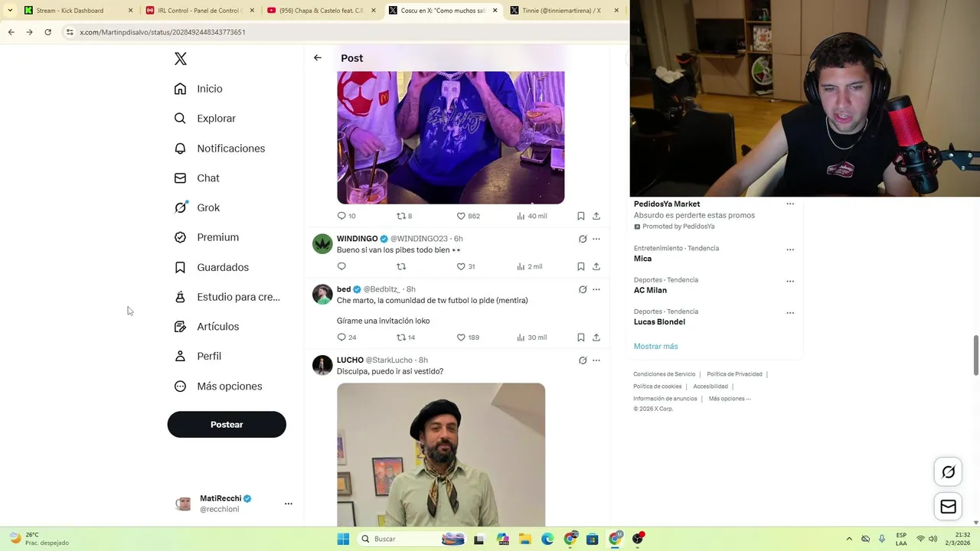Click Mostrar más in trends
This screenshot has width=980, height=551.
pos(655,347)
